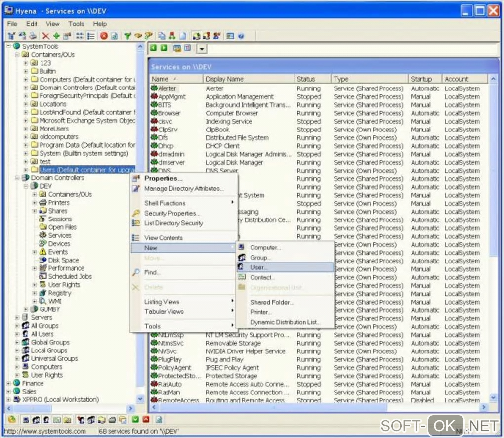Click the green plus add icon
504x438 pixels.
pos(56,36)
